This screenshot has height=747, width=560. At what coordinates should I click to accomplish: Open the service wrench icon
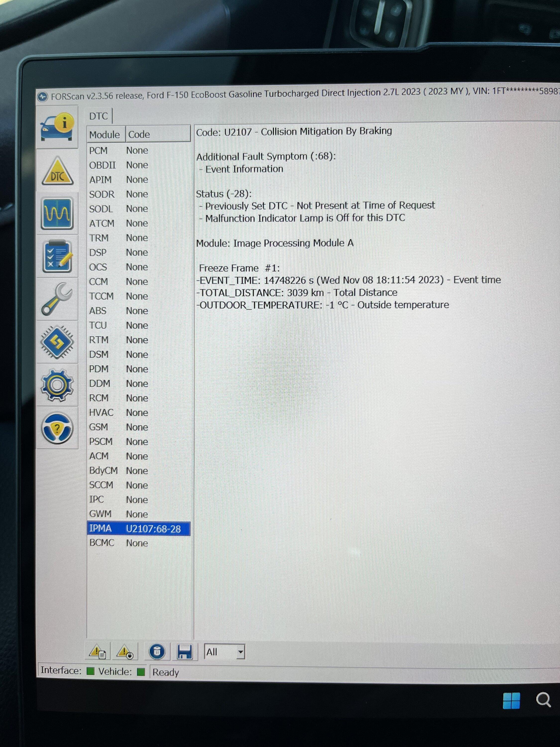tap(57, 299)
